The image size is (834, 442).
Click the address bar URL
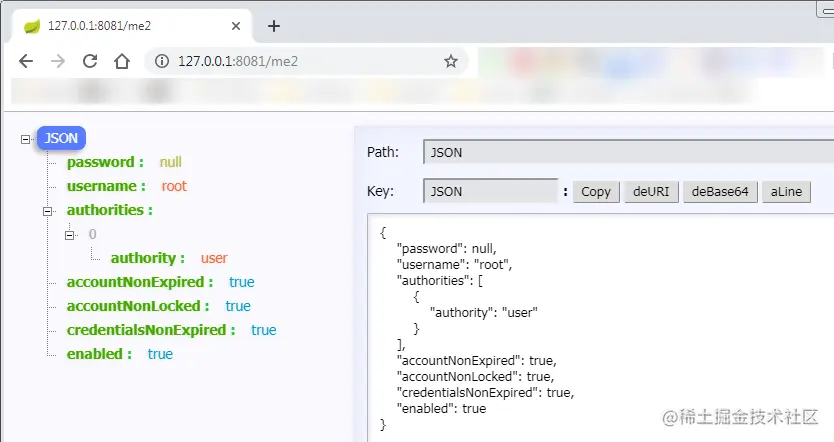(x=238, y=61)
